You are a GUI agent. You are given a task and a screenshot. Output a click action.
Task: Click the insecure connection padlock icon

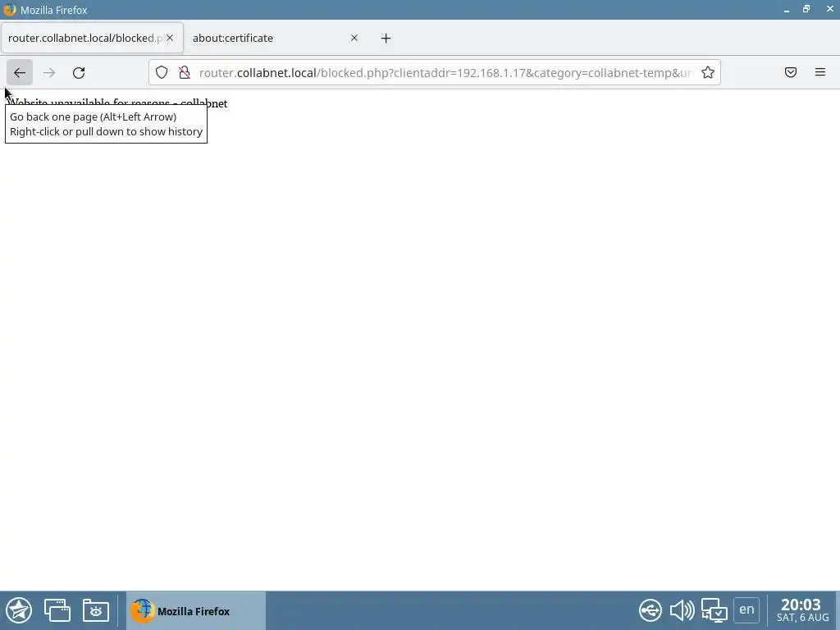(185, 72)
